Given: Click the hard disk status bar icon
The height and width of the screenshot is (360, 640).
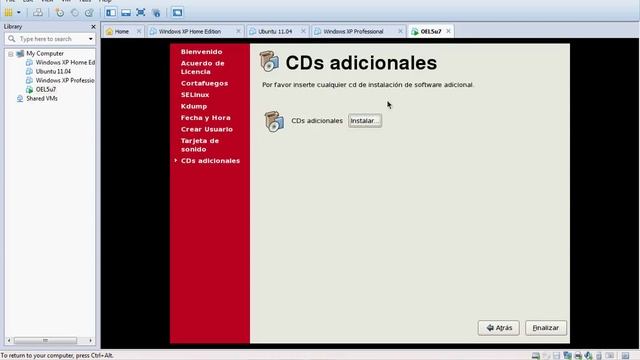Looking at the screenshot, I should tap(536, 356).
